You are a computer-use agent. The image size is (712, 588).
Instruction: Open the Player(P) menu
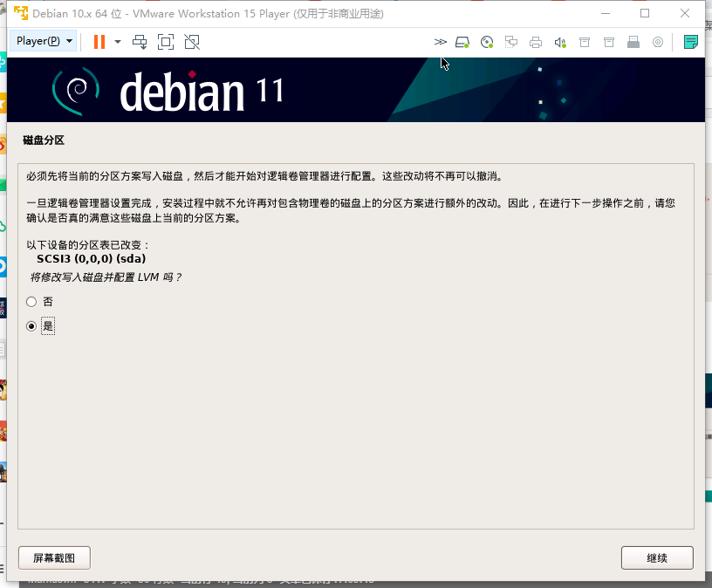tap(44, 41)
